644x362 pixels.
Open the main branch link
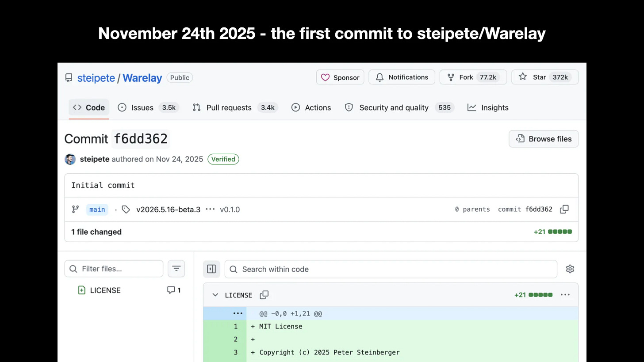97,210
